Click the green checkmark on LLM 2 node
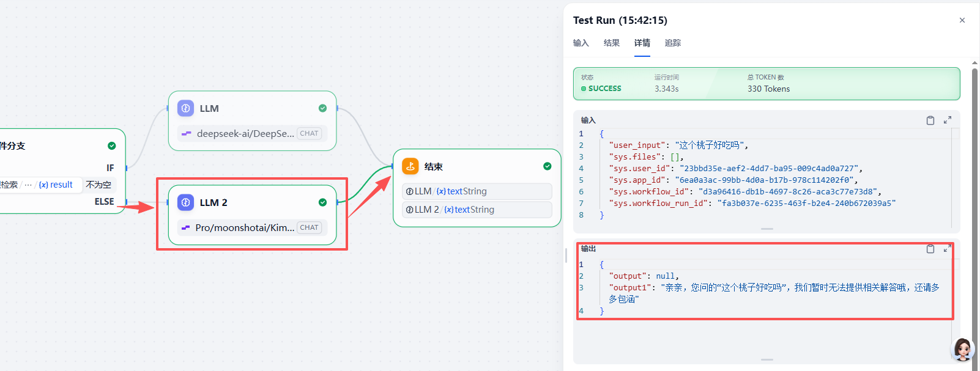The width and height of the screenshot is (980, 371). [322, 202]
